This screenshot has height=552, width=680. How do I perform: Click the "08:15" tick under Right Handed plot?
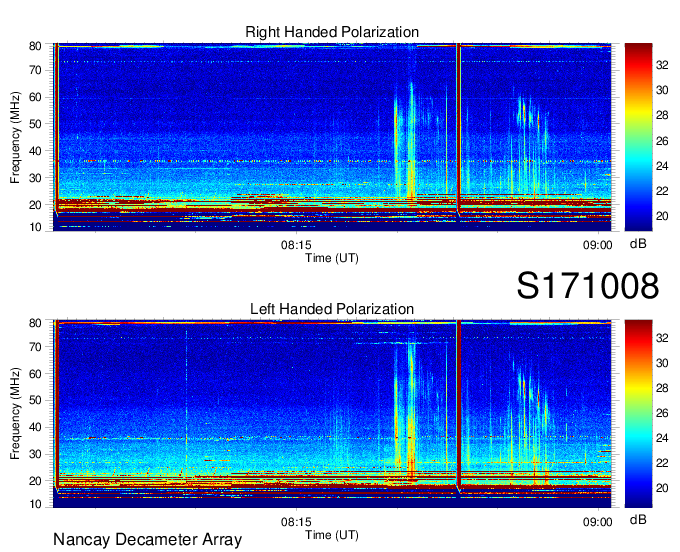296,245
